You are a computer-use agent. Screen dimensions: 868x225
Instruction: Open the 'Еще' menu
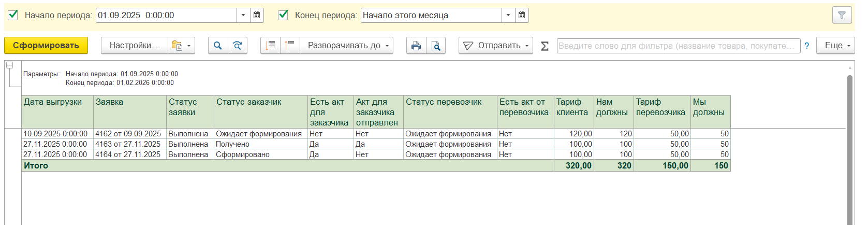click(x=835, y=46)
